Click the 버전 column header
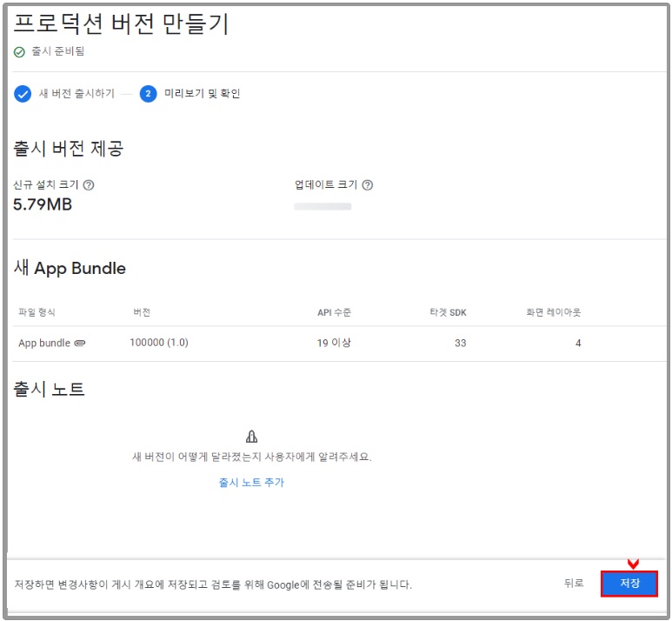 click(142, 312)
